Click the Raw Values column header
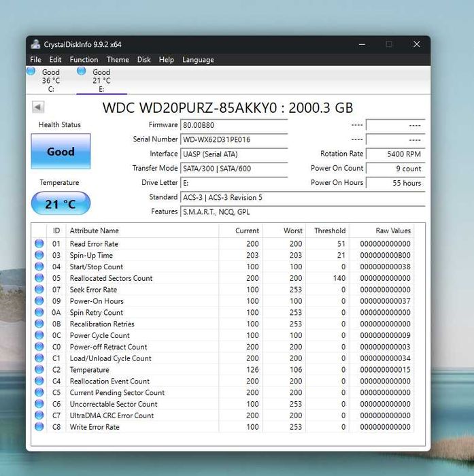The image size is (474, 476). 382,231
